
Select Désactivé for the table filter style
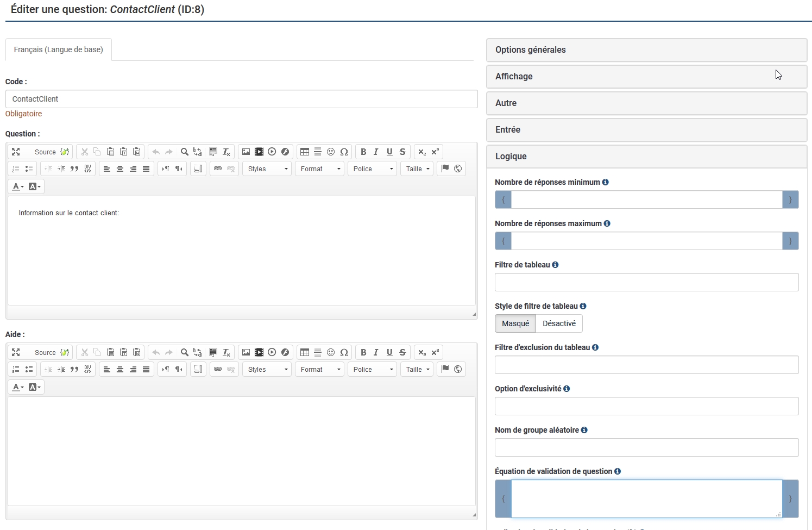pos(559,323)
